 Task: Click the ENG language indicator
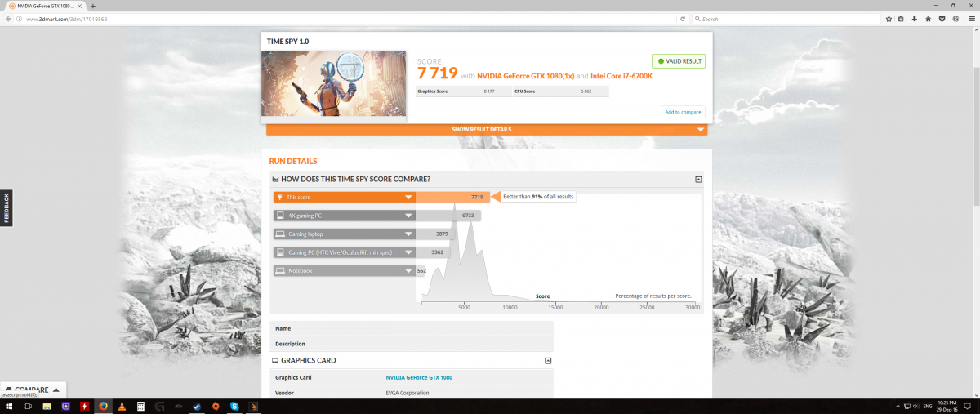click(x=927, y=406)
